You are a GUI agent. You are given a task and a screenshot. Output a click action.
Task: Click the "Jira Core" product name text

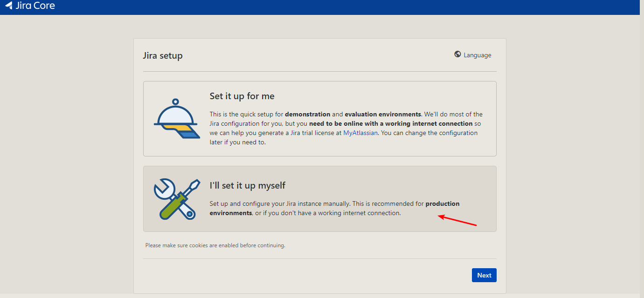pyautogui.click(x=35, y=6)
